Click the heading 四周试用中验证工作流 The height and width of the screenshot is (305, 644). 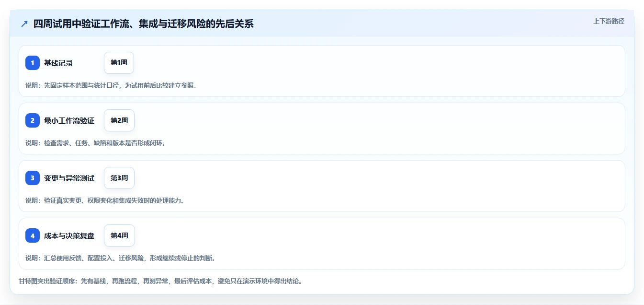coord(143,23)
